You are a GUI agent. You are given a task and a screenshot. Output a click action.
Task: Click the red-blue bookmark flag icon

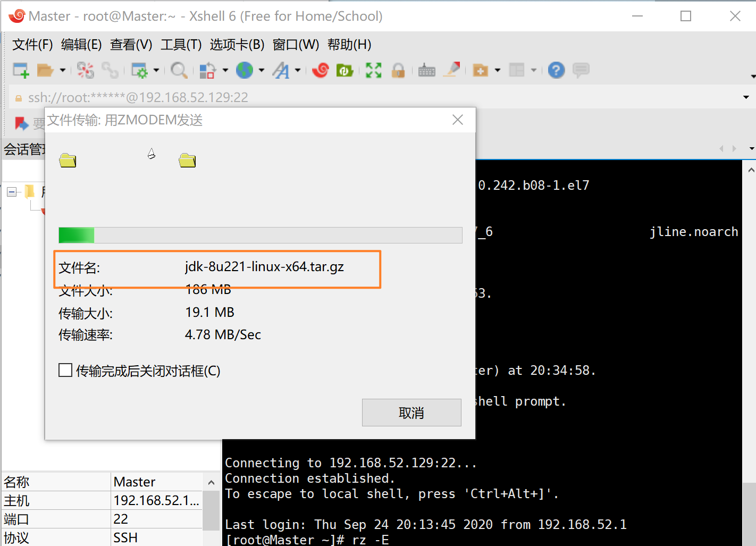tap(22, 123)
